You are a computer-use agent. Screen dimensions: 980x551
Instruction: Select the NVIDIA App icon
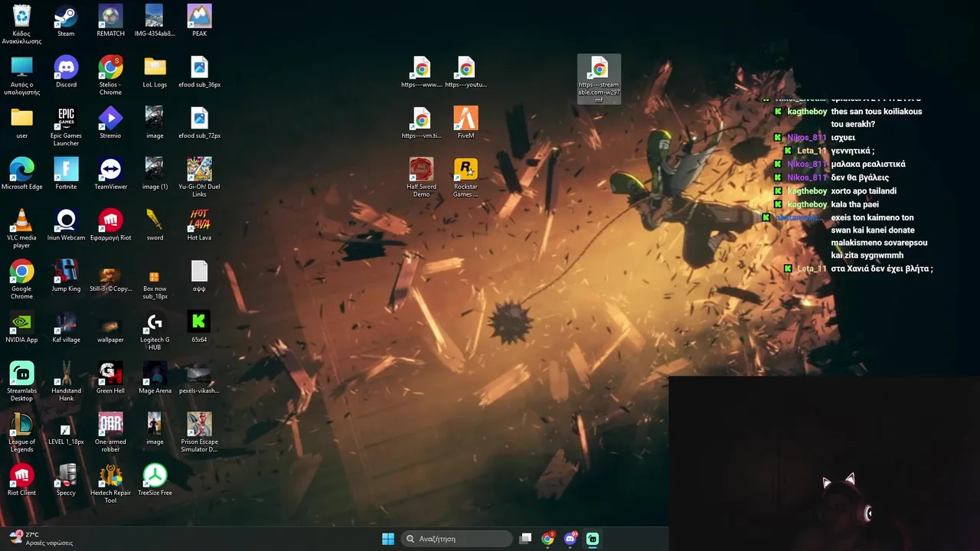[x=21, y=328]
